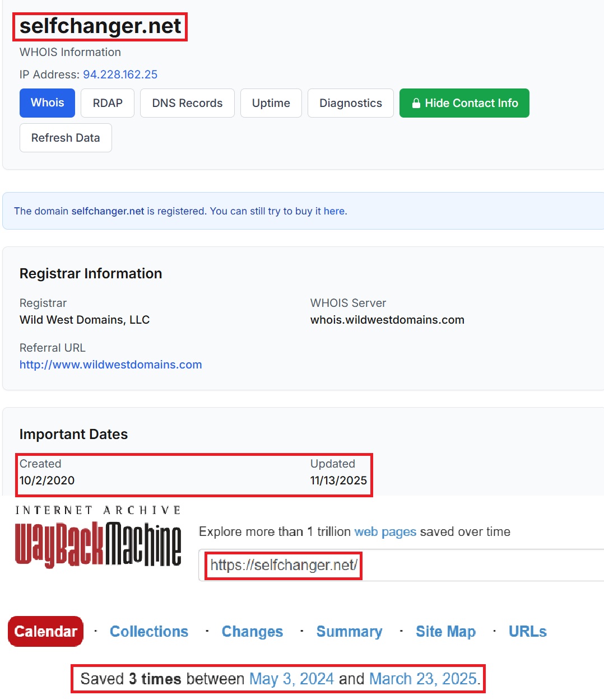Hide Contact Info for the domain
Viewport: 604px width, 700px height.
pyautogui.click(x=464, y=103)
